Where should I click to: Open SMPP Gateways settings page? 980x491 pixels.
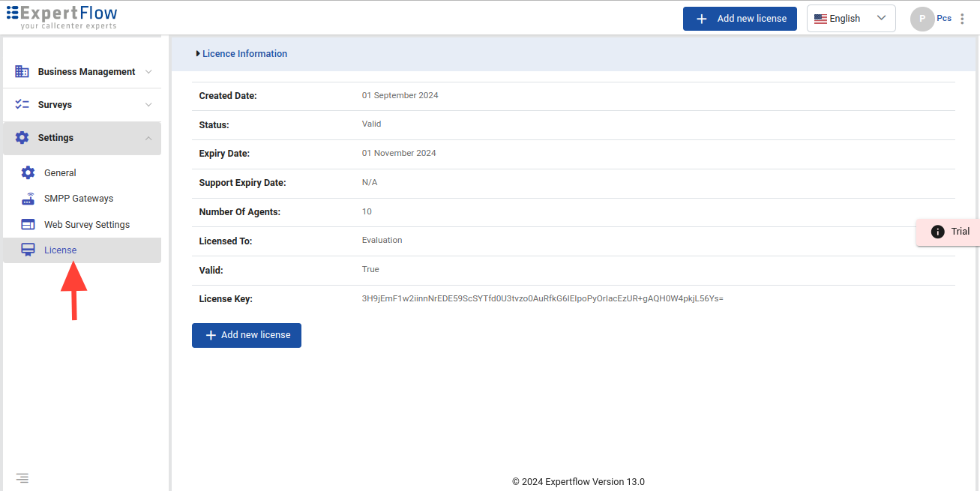(79, 199)
